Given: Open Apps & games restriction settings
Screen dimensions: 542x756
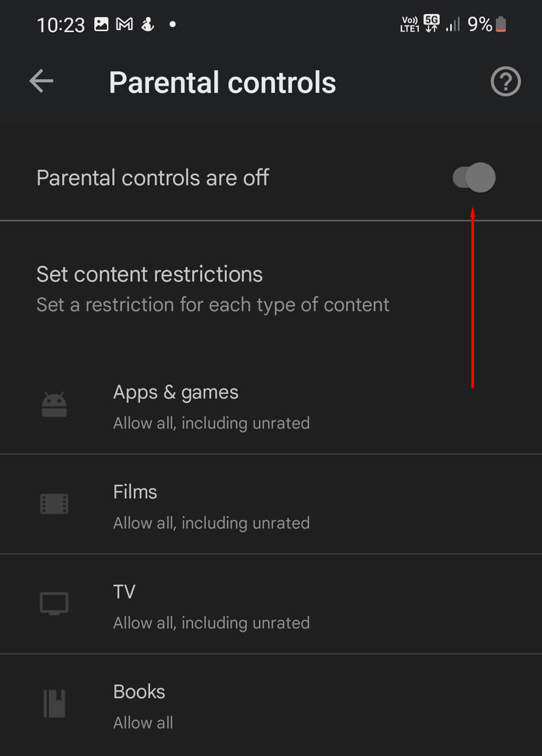Looking at the screenshot, I should coord(271,407).
